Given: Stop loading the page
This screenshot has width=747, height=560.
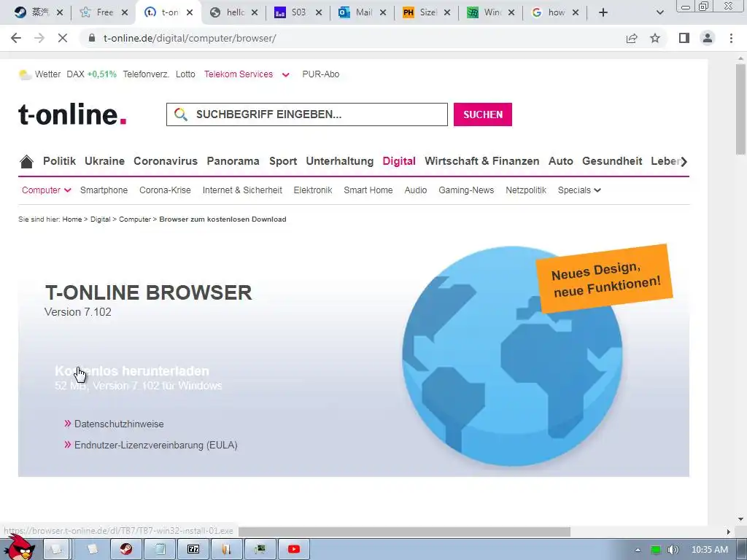Looking at the screenshot, I should pos(63,38).
